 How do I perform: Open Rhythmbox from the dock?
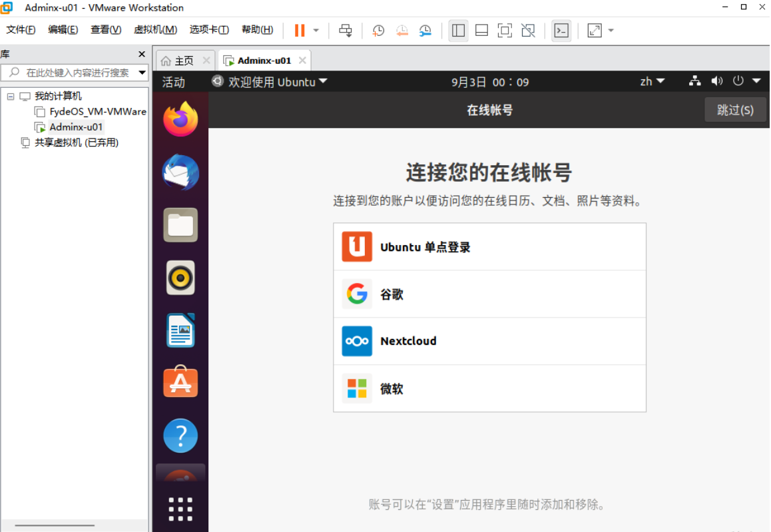[x=180, y=278]
